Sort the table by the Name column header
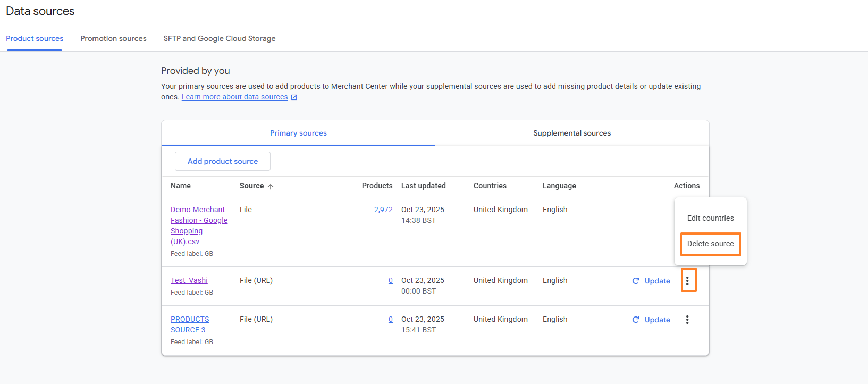Image resolution: width=868 pixels, height=384 pixels. point(181,186)
